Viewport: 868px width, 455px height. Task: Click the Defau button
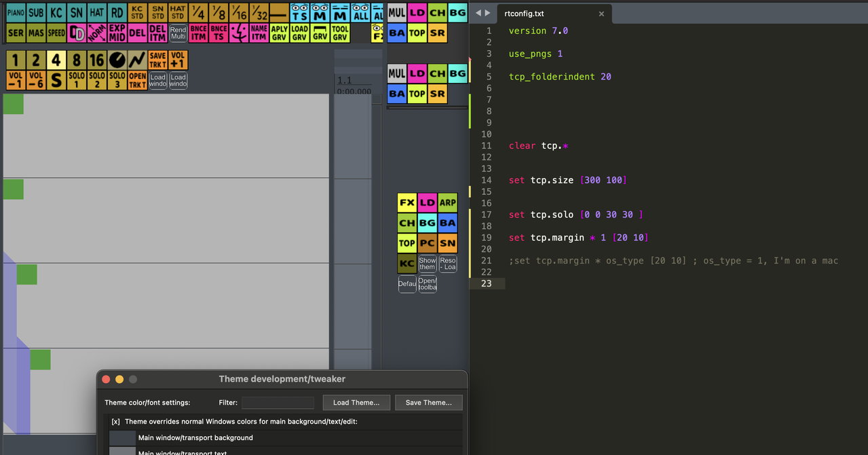click(x=407, y=284)
